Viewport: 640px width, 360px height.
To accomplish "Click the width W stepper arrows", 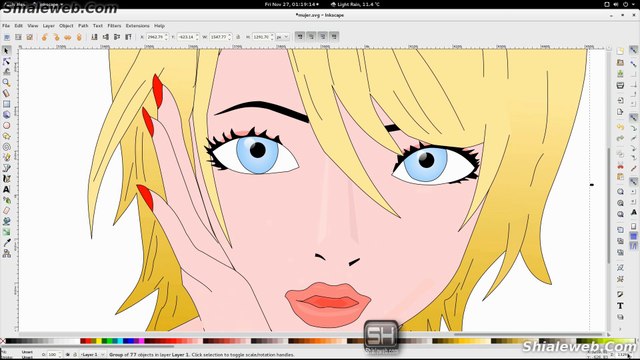I will [x=230, y=37].
